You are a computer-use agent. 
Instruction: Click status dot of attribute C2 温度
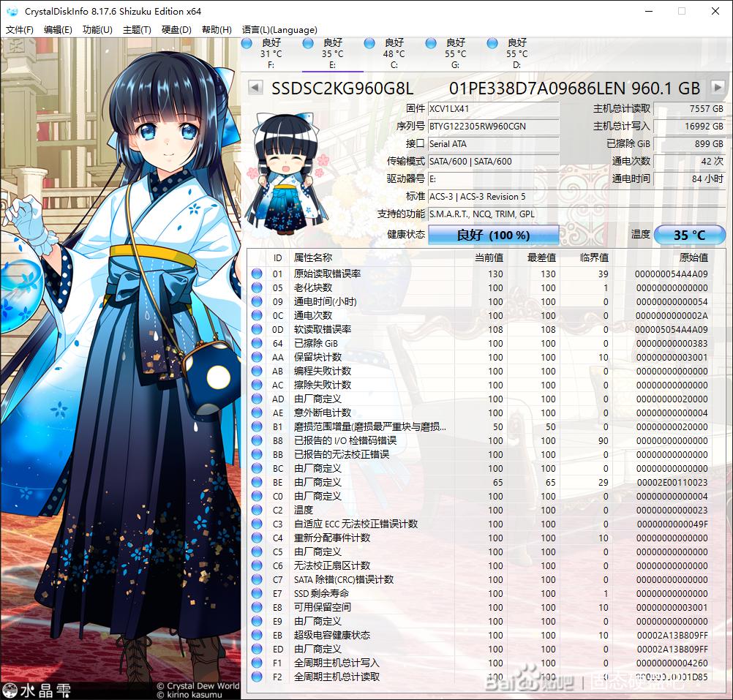[x=257, y=510]
